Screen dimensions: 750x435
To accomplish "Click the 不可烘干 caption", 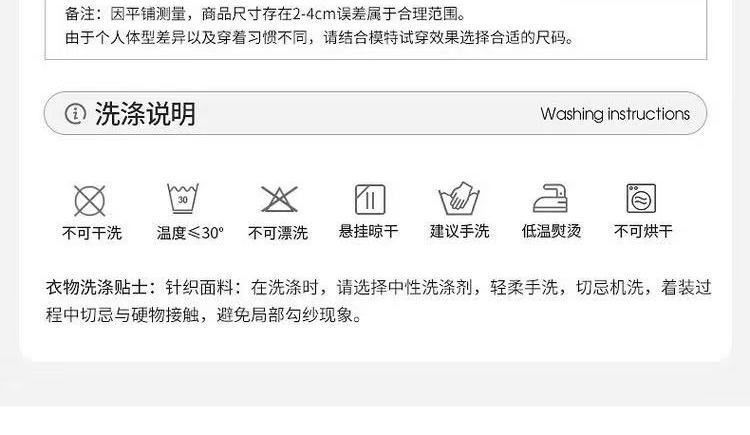I will [643, 232].
